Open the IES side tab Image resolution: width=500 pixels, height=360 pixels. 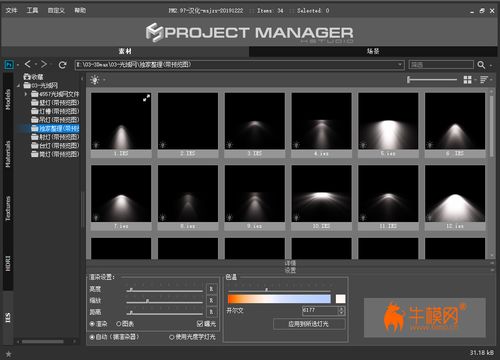coord(8,318)
